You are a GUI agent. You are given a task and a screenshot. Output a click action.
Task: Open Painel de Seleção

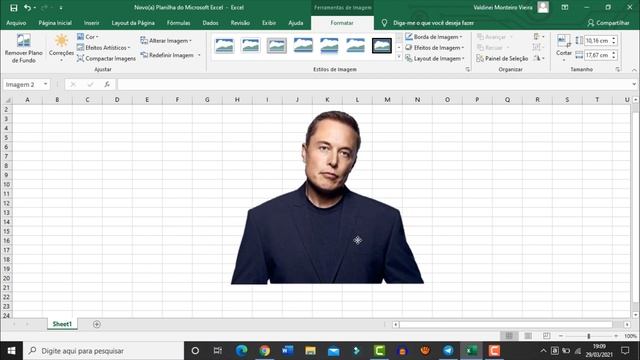pyautogui.click(x=502, y=58)
